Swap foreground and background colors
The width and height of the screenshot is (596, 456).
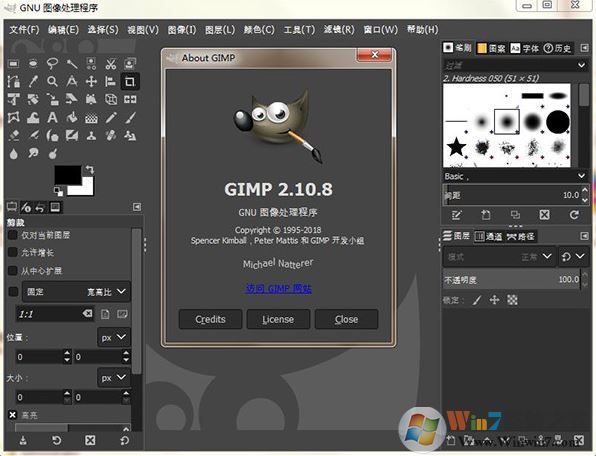click(x=90, y=169)
